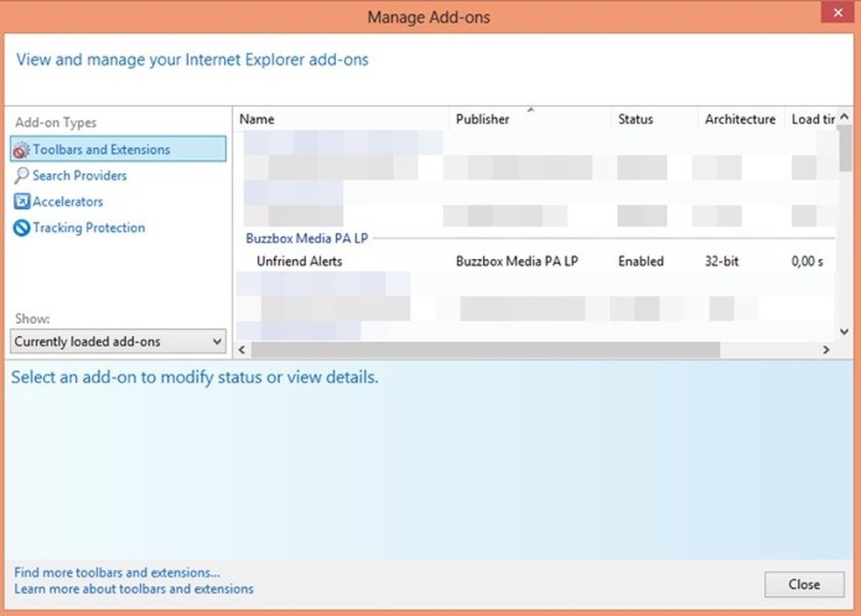Select the Tracking Protection add-on type
This screenshot has height=616, width=861.
88,228
